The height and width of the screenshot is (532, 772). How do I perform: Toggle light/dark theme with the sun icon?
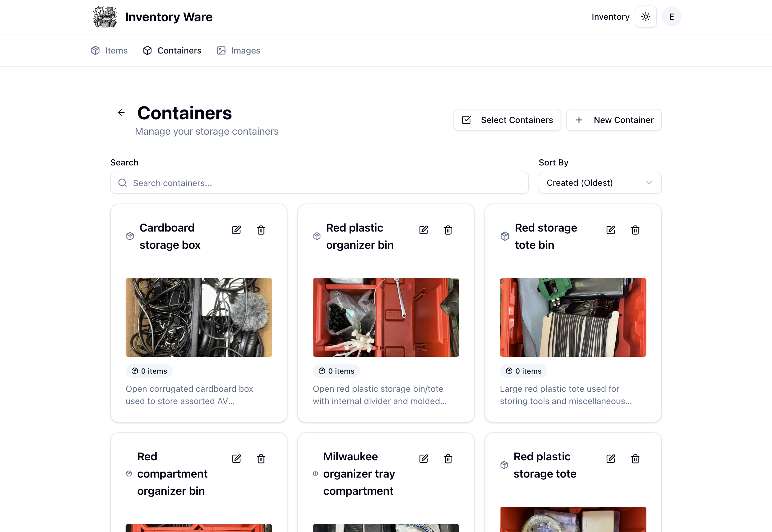point(645,16)
